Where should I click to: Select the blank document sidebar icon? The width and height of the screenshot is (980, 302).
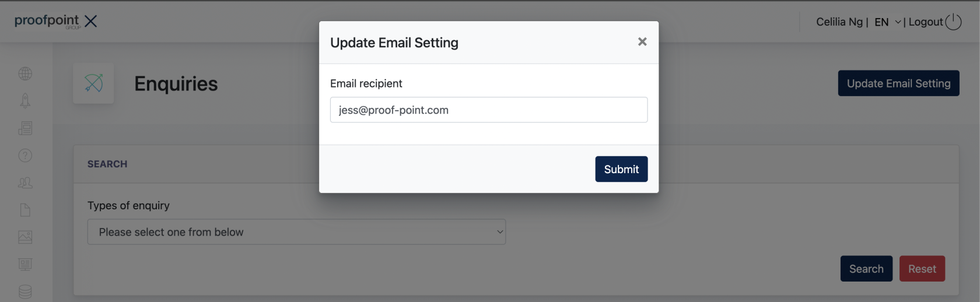[x=25, y=210]
